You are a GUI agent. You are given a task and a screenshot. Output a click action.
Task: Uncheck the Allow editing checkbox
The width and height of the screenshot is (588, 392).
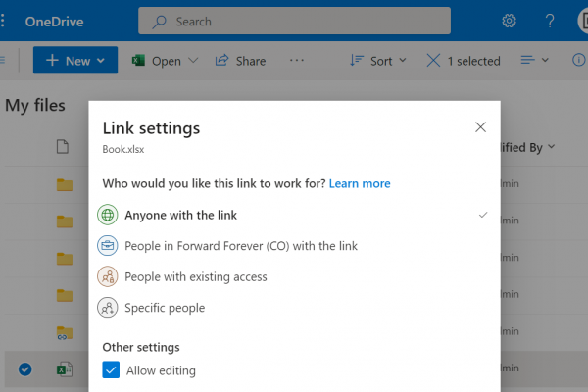[112, 370]
